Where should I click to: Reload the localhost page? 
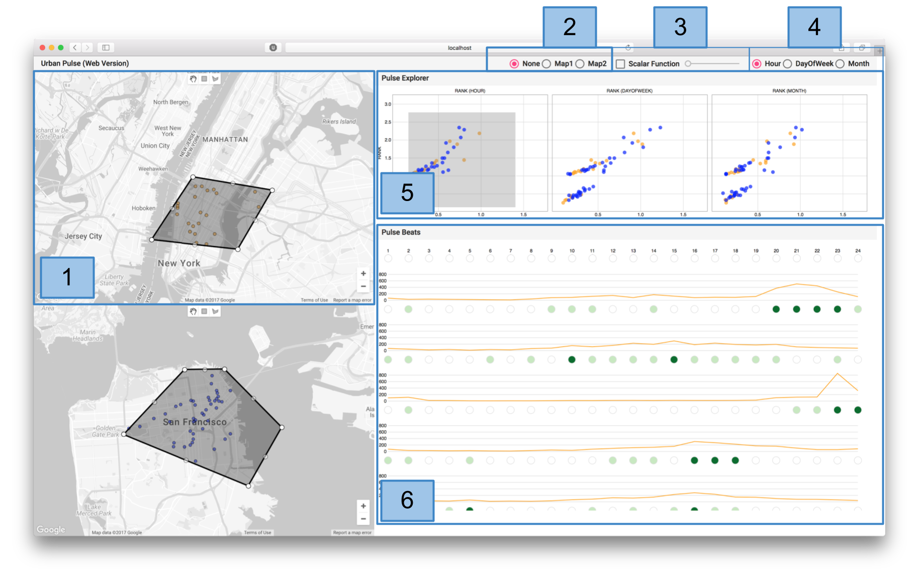pyautogui.click(x=628, y=48)
